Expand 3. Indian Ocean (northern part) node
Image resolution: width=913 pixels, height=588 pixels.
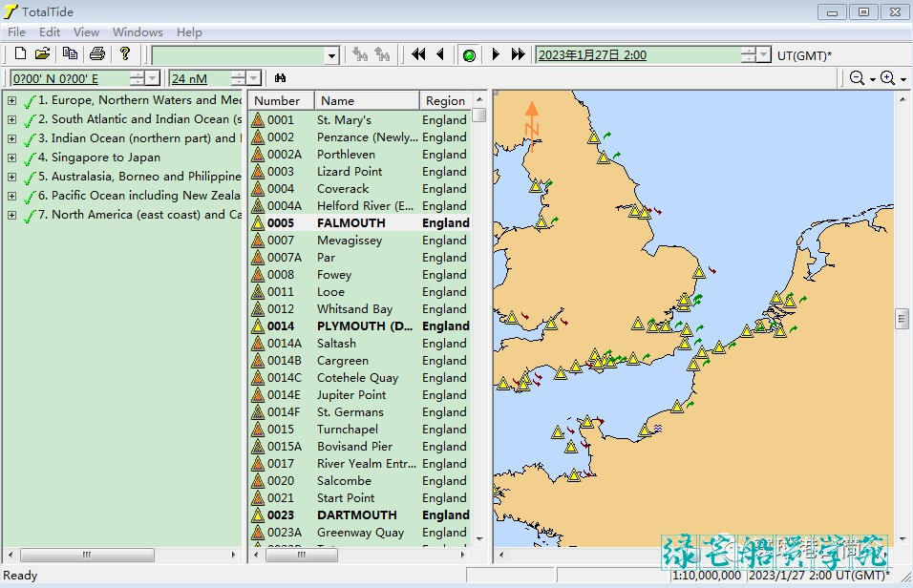pos(11,138)
